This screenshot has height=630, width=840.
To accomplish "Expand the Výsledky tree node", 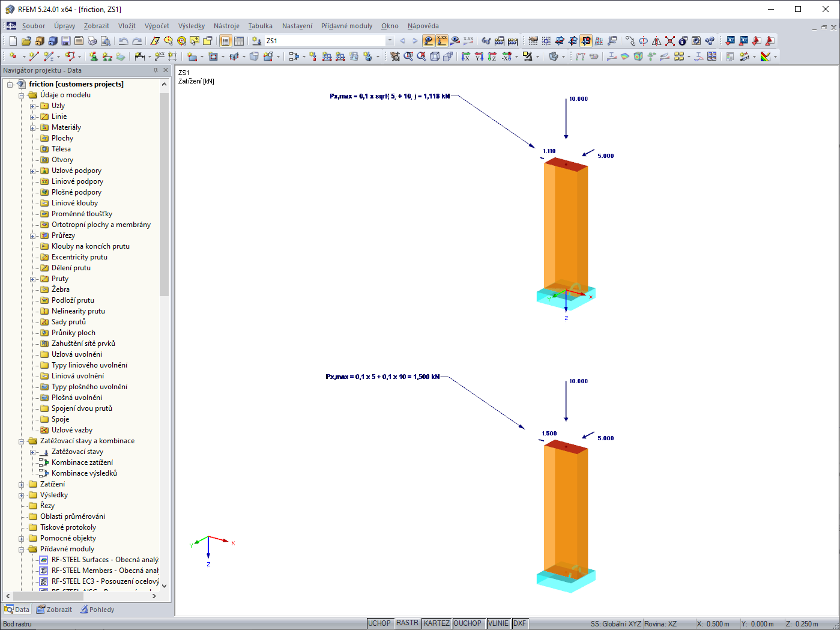I will pyautogui.click(x=22, y=495).
